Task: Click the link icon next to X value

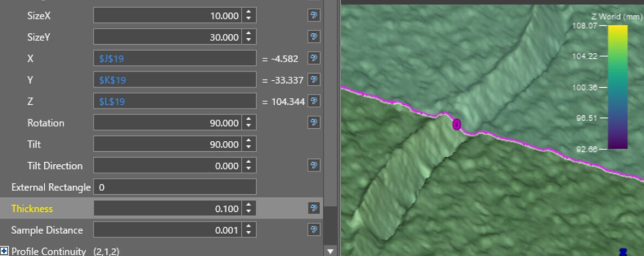Action: [314, 58]
